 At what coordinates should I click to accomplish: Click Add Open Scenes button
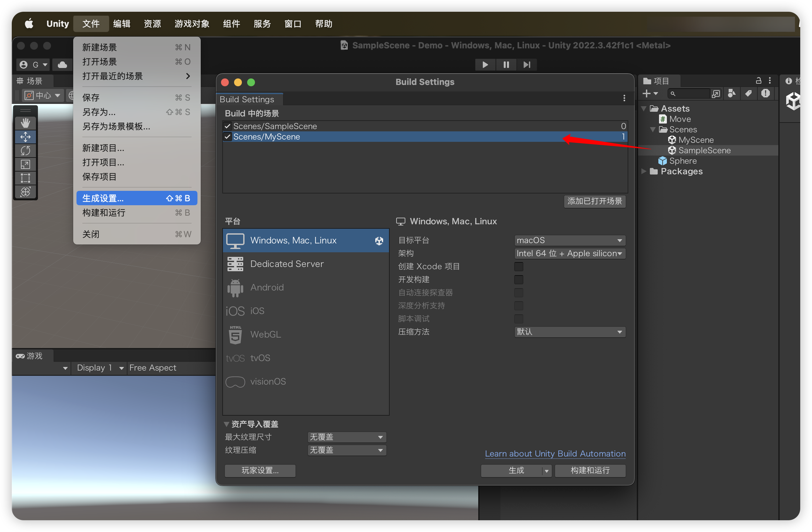coord(594,201)
